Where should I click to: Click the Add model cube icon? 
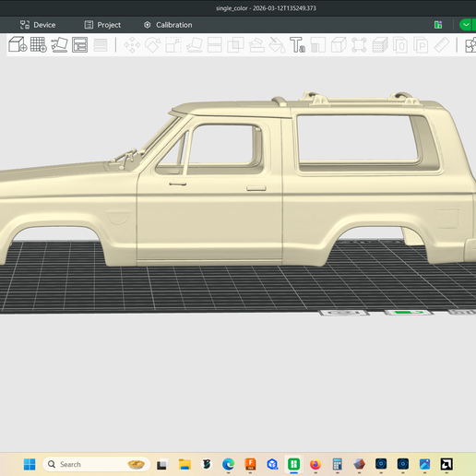click(x=18, y=44)
